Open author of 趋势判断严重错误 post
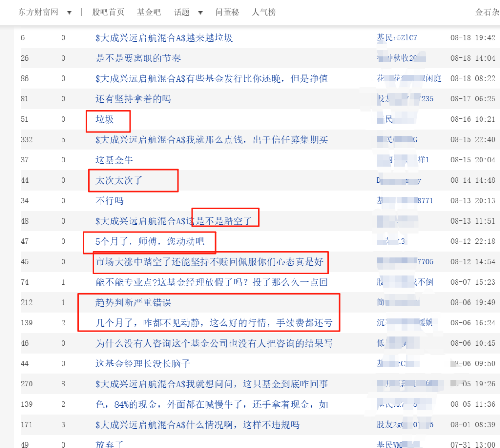This screenshot has width=500, height=448. pos(398,302)
